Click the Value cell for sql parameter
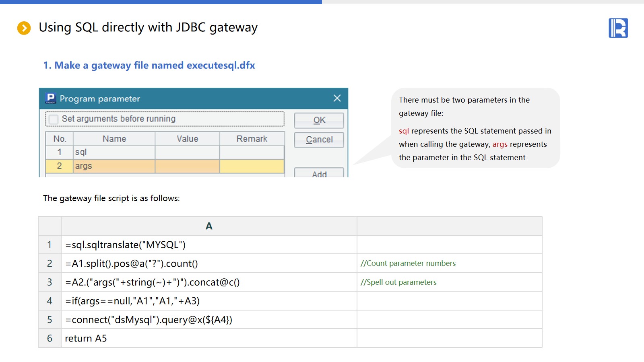The image size is (644, 362). pos(187,152)
